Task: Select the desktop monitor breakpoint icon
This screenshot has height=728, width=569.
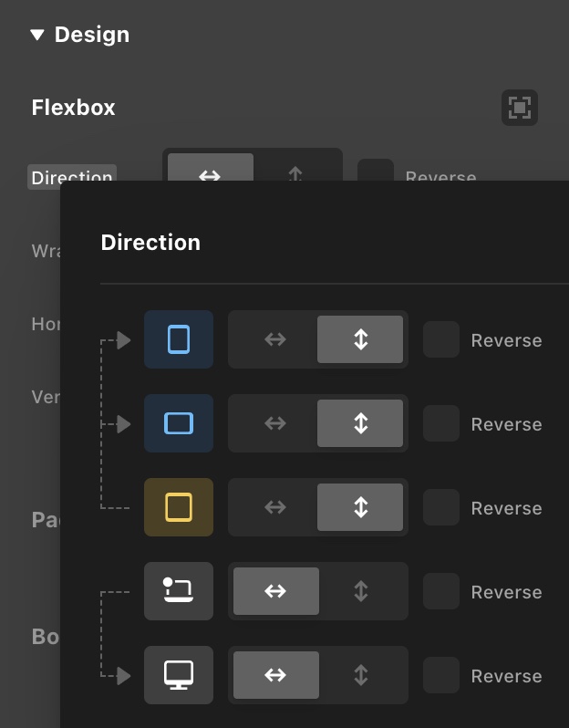Action: click(179, 675)
